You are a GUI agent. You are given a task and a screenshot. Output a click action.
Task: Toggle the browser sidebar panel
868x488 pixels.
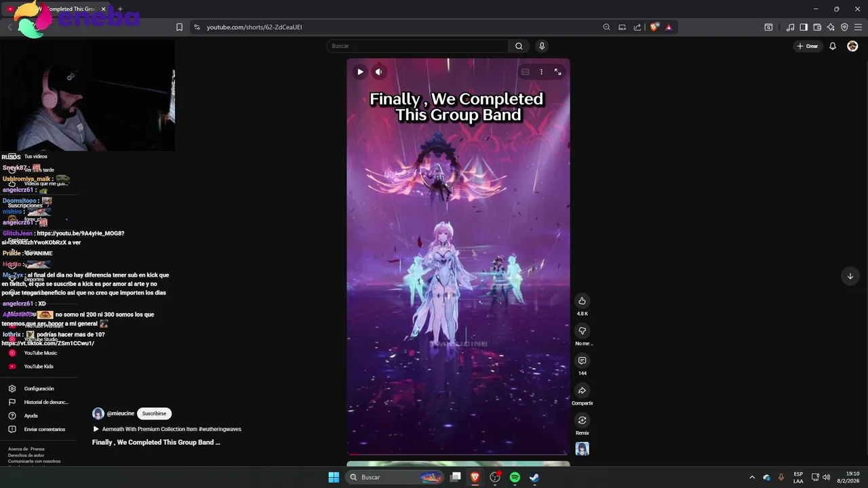coord(804,27)
